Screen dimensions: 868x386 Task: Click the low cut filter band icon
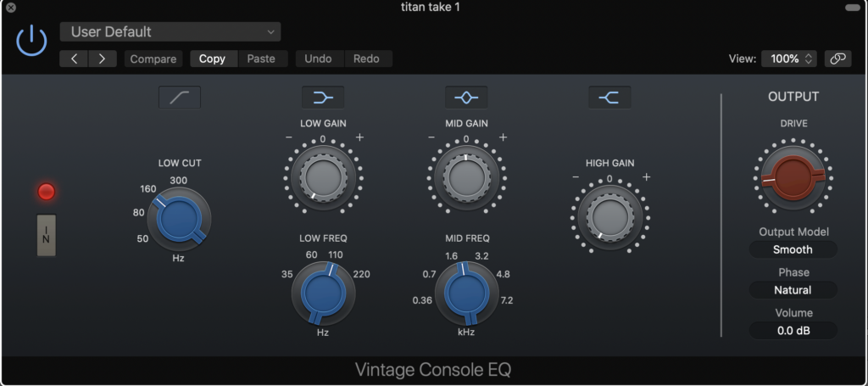pyautogui.click(x=180, y=98)
